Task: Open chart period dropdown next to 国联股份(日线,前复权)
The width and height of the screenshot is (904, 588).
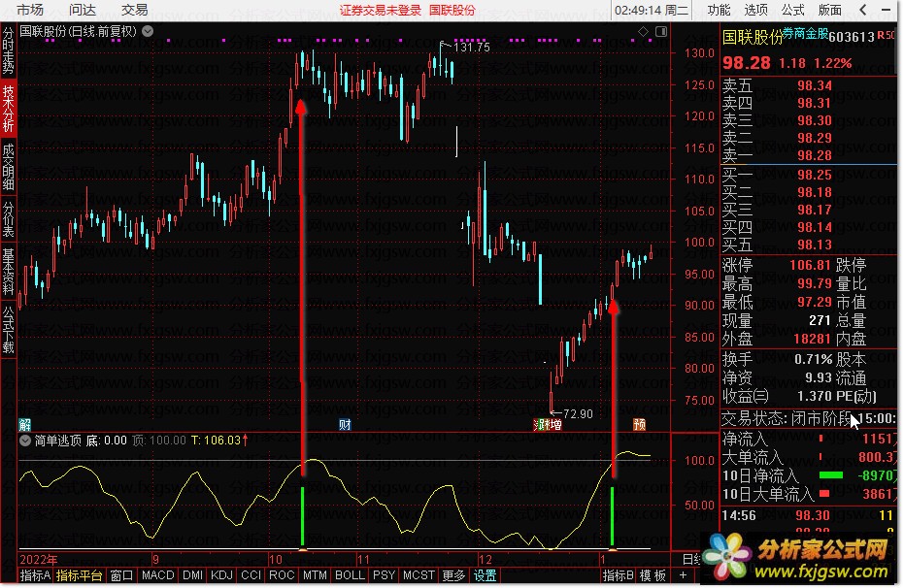Action: [148, 31]
